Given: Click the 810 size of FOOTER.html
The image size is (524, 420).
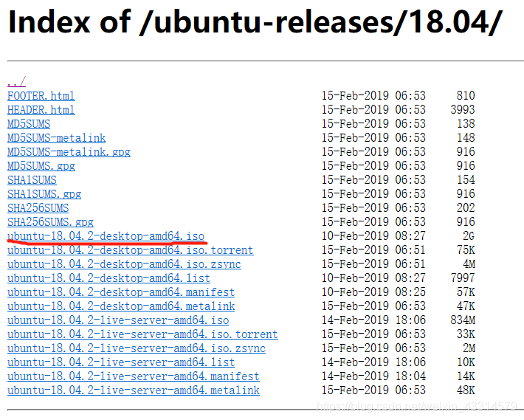Looking at the screenshot, I should [466, 95].
